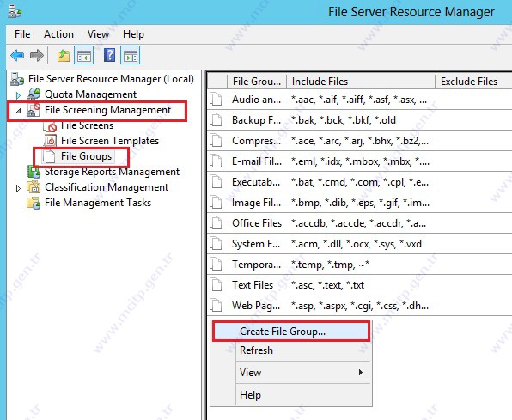Viewport: 512px width, 420px height.
Task: Sort by the File Group column header
Action: coord(257,81)
